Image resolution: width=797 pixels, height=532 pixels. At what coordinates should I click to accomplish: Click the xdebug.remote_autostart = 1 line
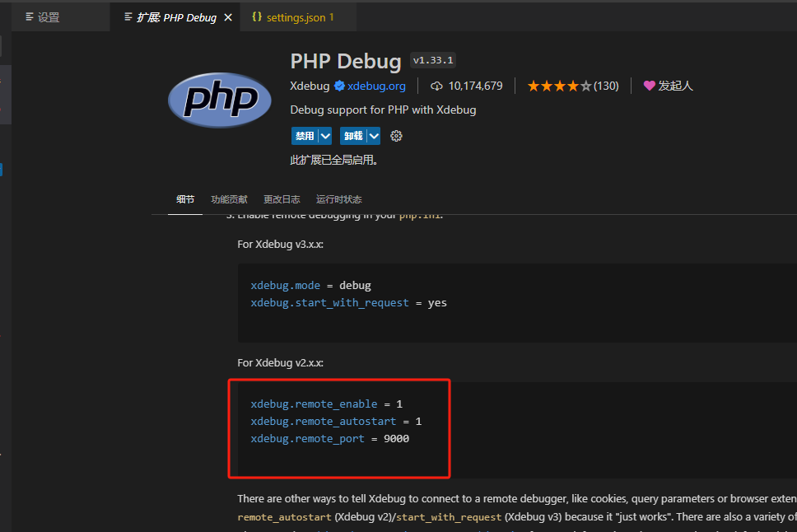click(x=336, y=421)
